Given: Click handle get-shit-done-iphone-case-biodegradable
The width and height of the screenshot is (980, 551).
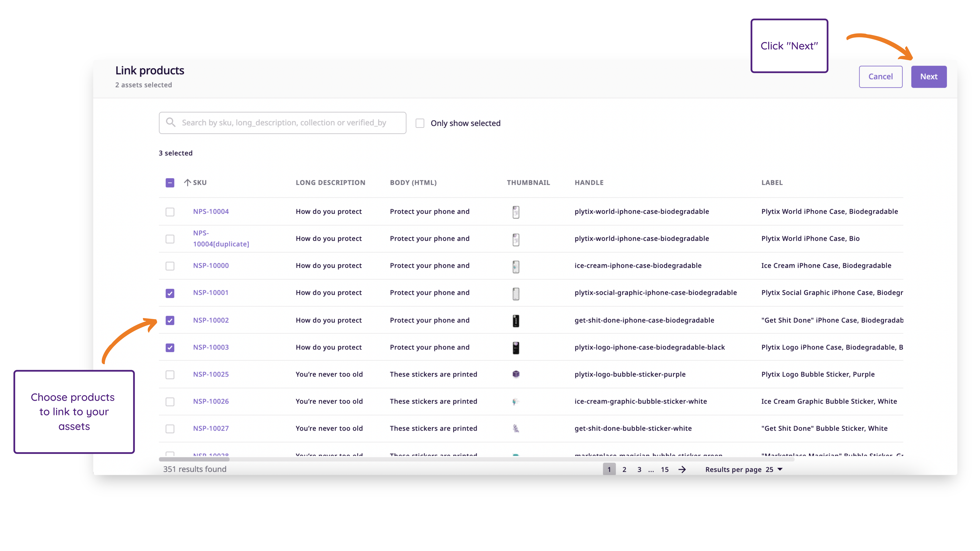Looking at the screenshot, I should click(x=644, y=320).
